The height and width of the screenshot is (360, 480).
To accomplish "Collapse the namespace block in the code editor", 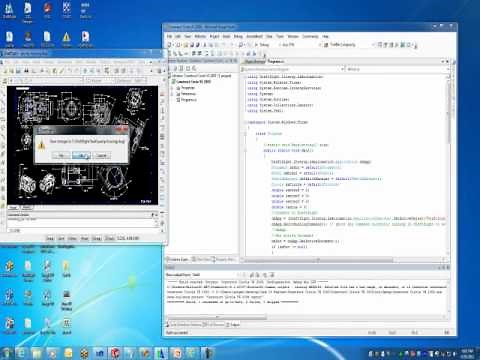I will (245, 122).
